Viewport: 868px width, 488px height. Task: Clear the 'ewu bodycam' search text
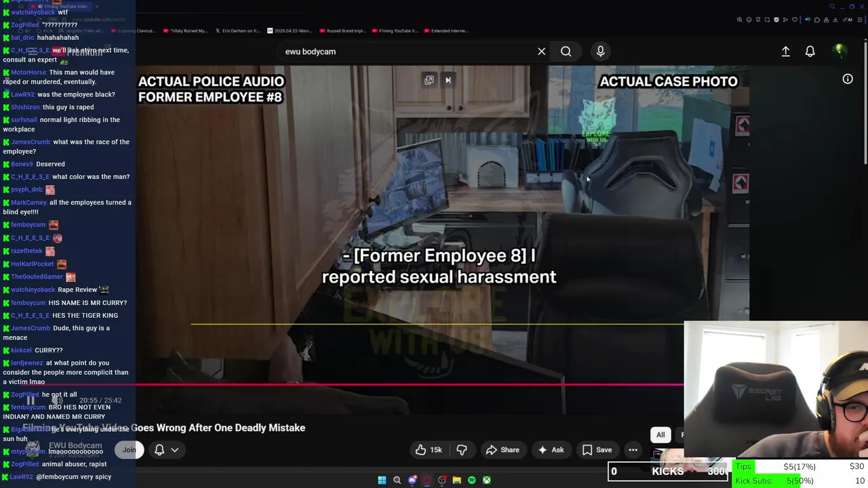(541, 52)
